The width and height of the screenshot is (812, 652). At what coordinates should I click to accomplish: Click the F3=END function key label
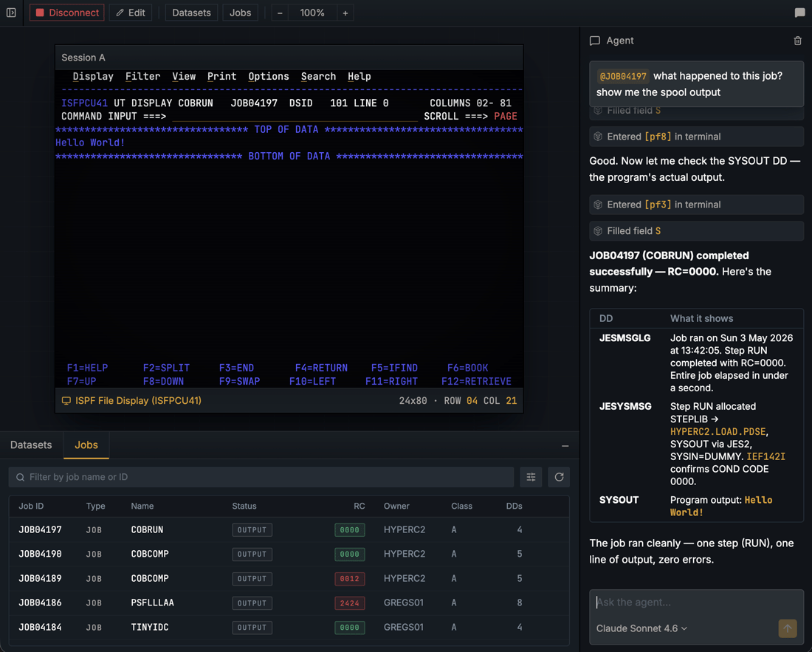pos(236,368)
